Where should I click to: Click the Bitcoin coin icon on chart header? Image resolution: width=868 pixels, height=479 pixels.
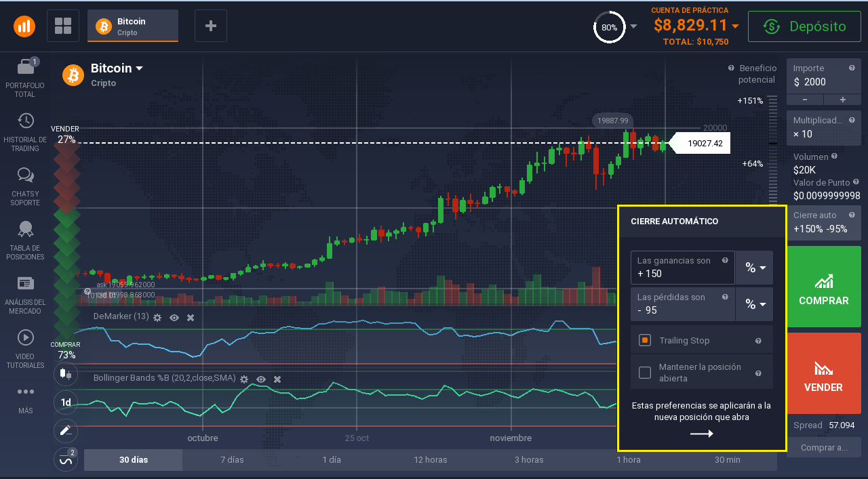(73, 75)
